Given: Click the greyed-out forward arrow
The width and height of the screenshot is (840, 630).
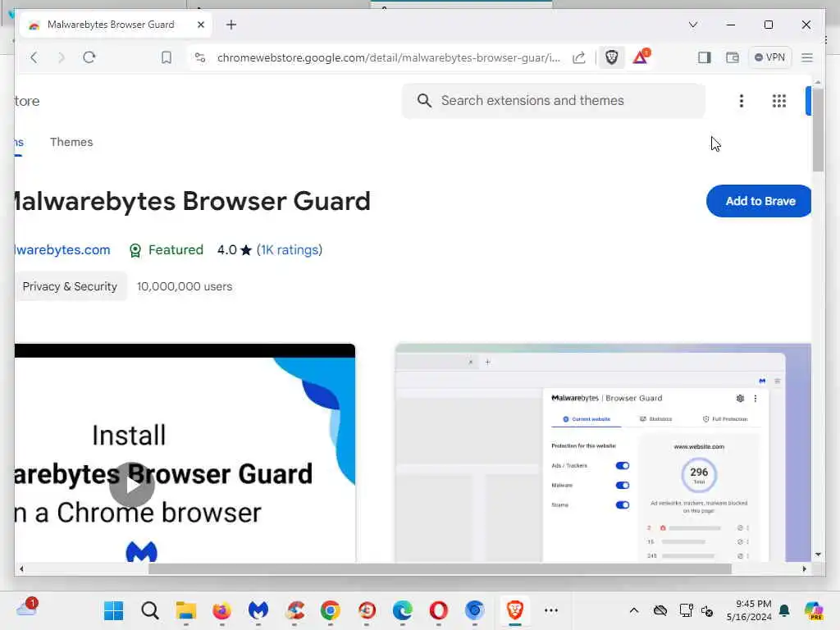Looking at the screenshot, I should (61, 57).
